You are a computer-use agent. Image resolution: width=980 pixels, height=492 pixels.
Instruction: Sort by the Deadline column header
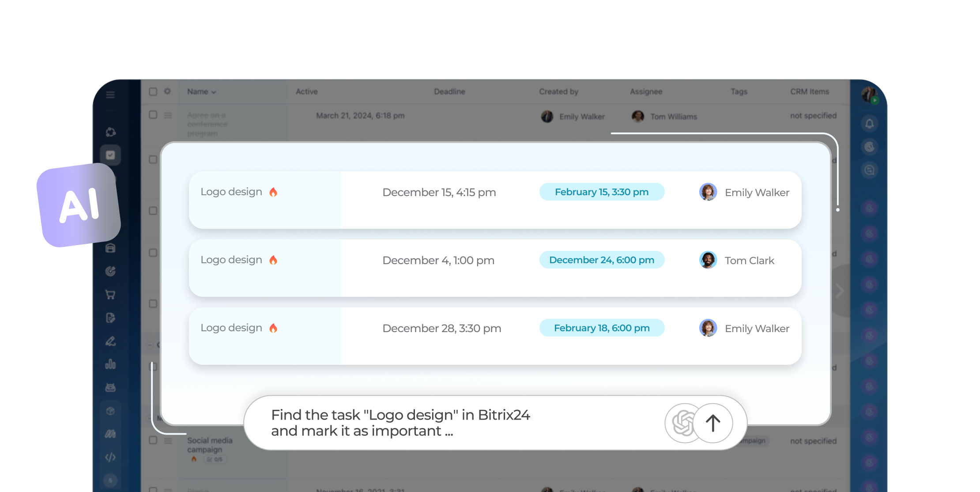pyautogui.click(x=449, y=91)
